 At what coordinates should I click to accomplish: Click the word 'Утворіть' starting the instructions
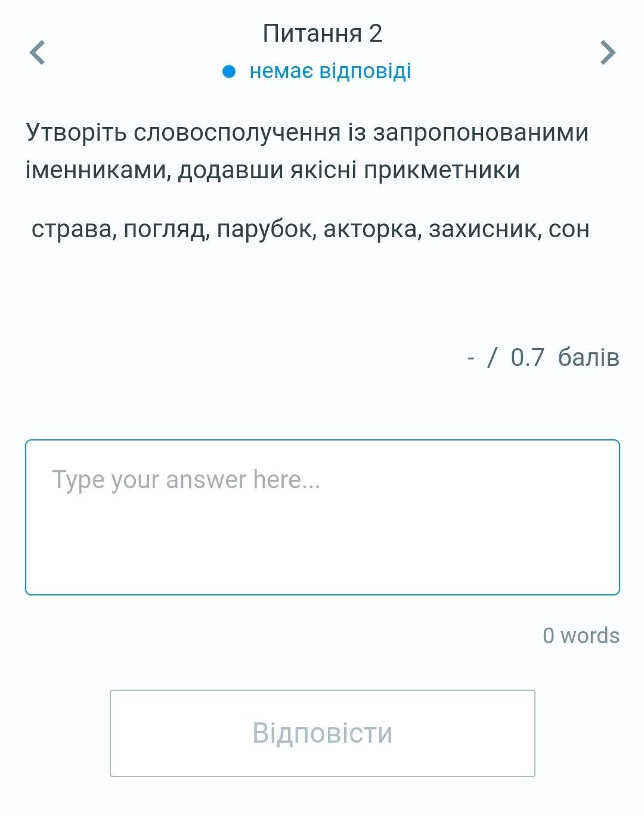pos(76,132)
